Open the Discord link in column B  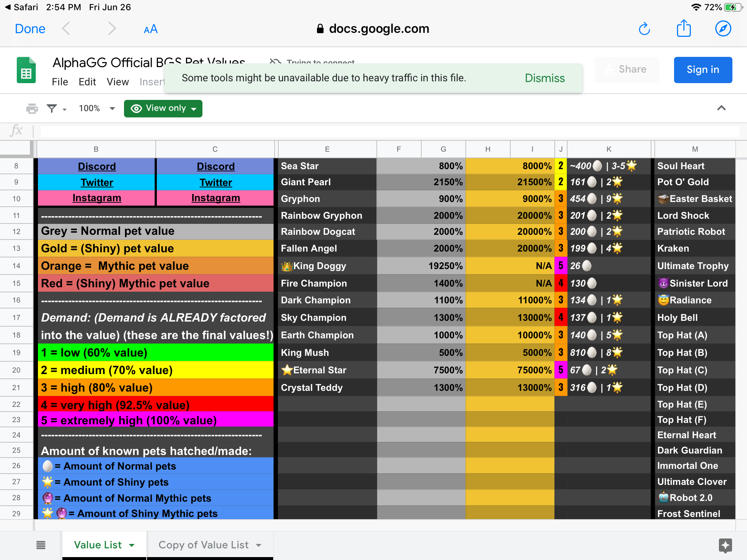97,167
